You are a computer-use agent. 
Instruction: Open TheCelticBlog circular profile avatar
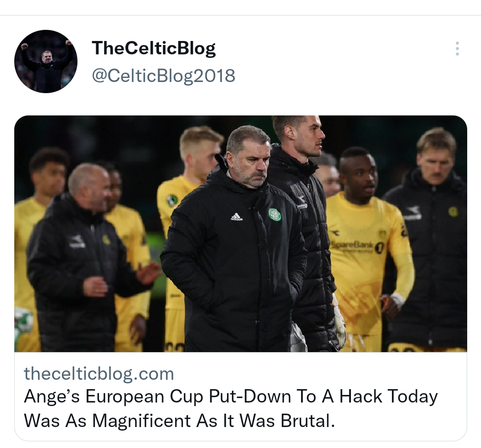pyautogui.click(x=46, y=62)
